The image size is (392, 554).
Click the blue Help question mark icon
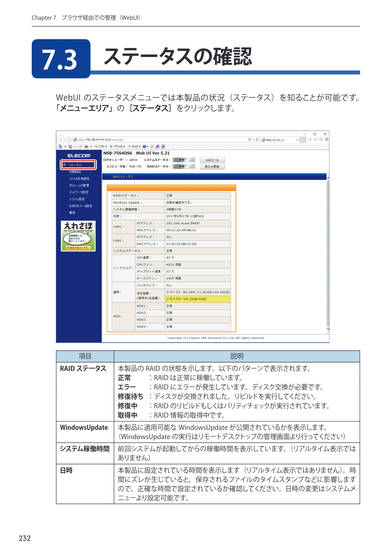pos(145,146)
